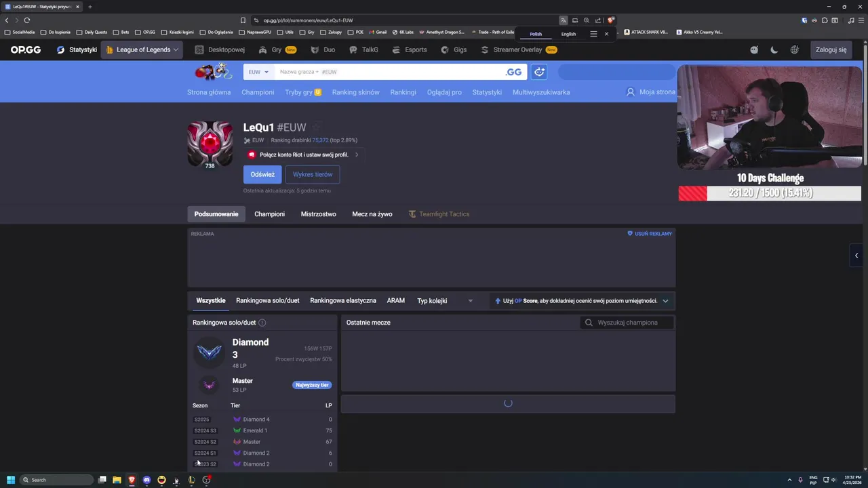Switch to the Championi profile tab

pos(269,214)
